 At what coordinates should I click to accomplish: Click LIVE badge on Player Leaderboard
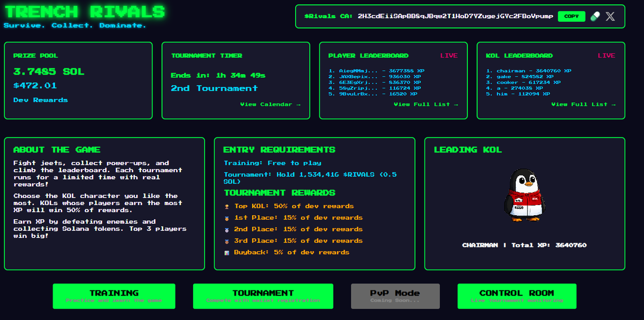point(449,55)
